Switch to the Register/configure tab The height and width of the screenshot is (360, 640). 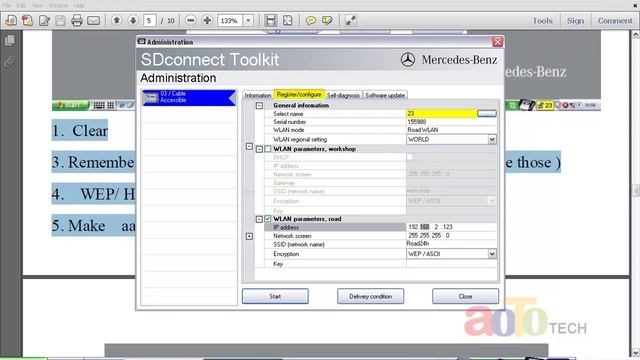pyautogui.click(x=299, y=94)
